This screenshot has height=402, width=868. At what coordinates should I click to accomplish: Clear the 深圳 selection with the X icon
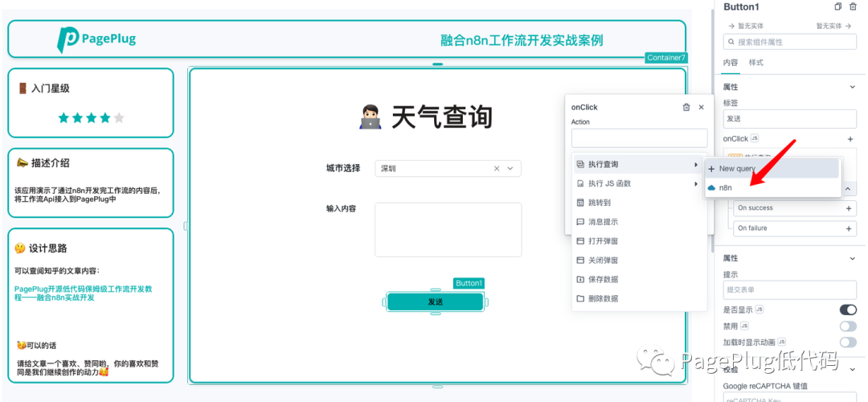tap(497, 168)
